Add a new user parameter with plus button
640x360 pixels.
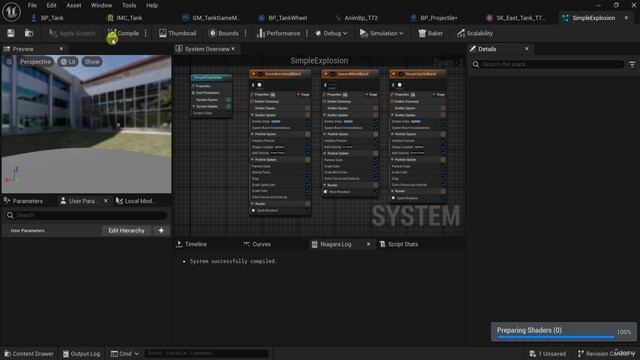161,231
